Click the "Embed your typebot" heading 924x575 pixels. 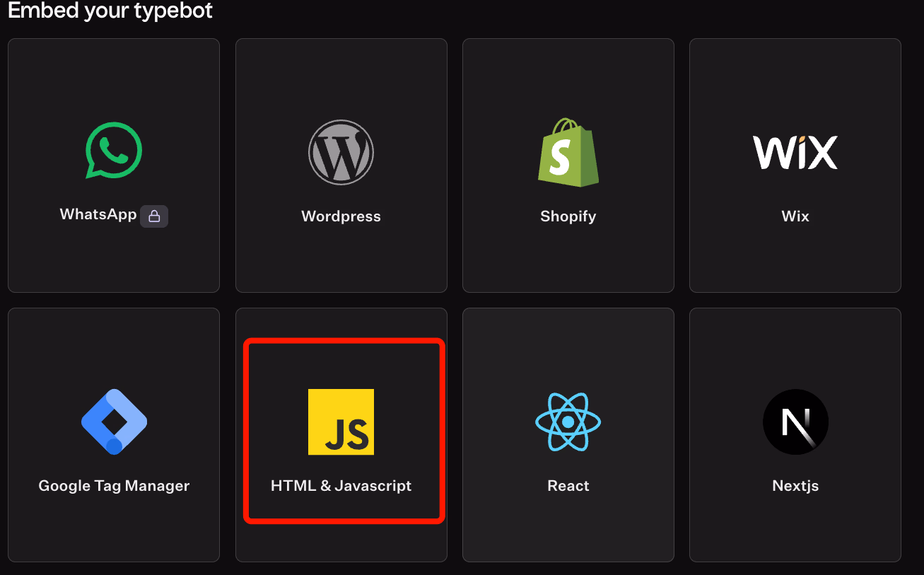tap(110, 11)
